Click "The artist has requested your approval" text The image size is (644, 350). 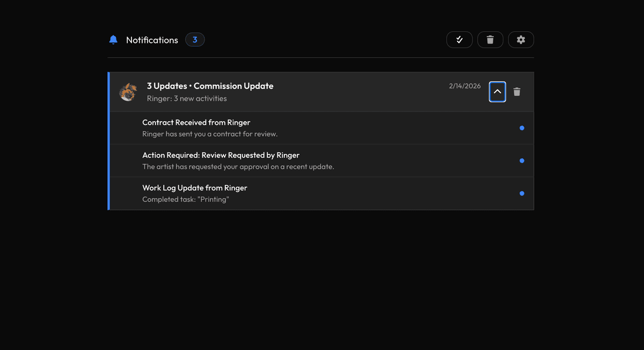[238, 167]
